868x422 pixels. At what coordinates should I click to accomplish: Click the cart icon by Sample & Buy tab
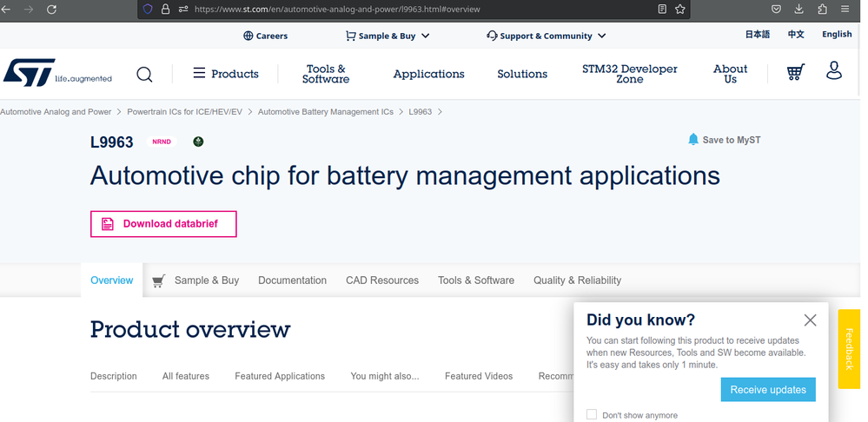click(158, 281)
